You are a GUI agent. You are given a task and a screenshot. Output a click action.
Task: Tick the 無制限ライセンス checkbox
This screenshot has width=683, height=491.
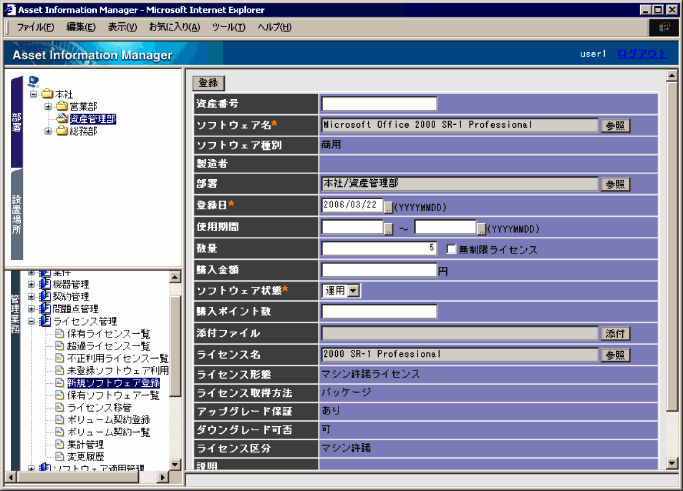click(451, 249)
